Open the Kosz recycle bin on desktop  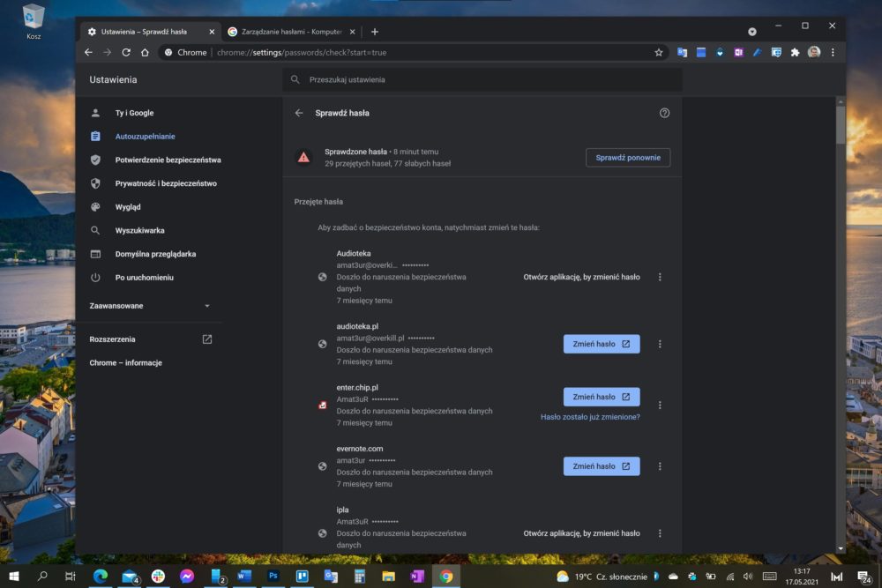pyautogui.click(x=34, y=22)
